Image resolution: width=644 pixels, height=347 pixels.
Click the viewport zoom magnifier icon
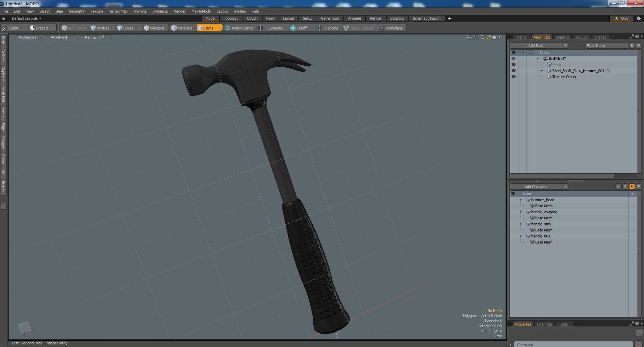point(482,38)
